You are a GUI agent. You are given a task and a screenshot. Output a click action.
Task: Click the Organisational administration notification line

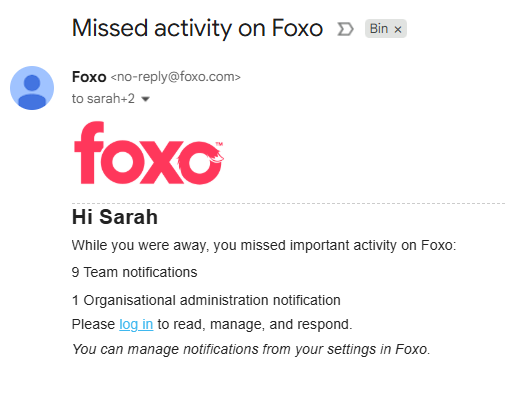pos(206,300)
